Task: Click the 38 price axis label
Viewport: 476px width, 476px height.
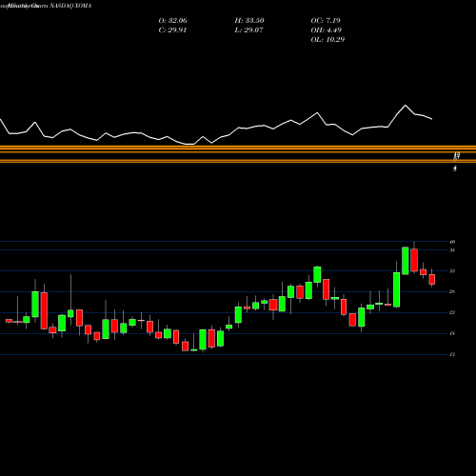Action: 452,250
